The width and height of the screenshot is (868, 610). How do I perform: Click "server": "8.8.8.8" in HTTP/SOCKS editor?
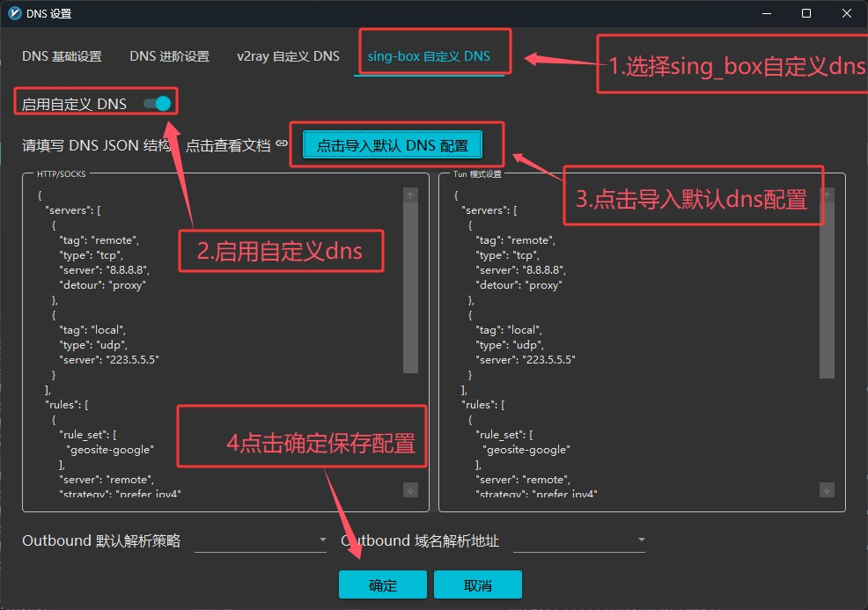pos(104,270)
